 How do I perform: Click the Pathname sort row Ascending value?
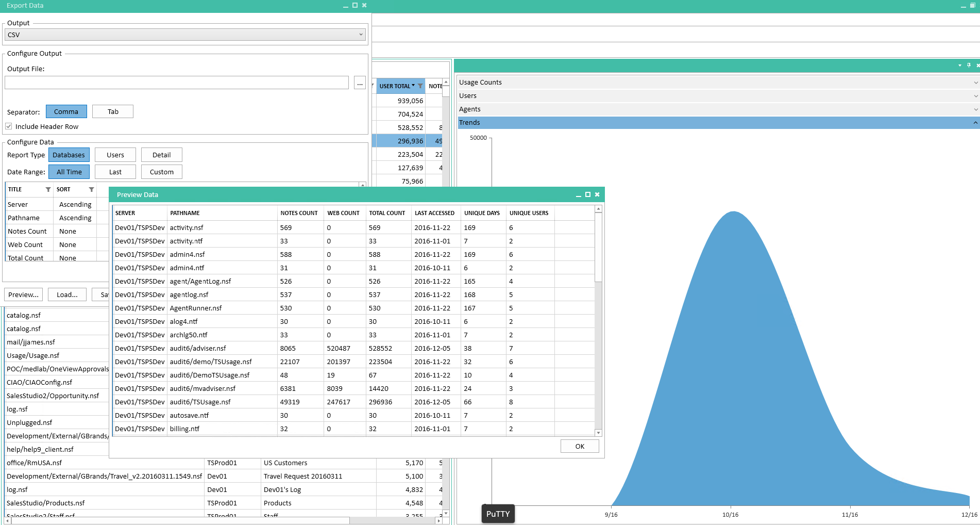pos(75,218)
